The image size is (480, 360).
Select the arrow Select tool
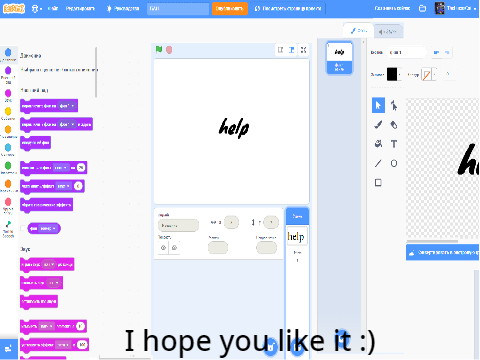(x=378, y=105)
